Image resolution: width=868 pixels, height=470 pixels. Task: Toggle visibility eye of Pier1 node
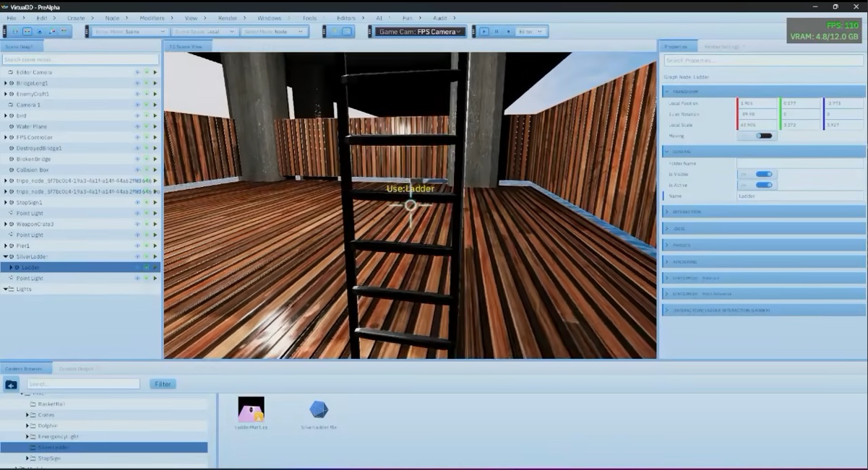pyautogui.click(x=137, y=245)
